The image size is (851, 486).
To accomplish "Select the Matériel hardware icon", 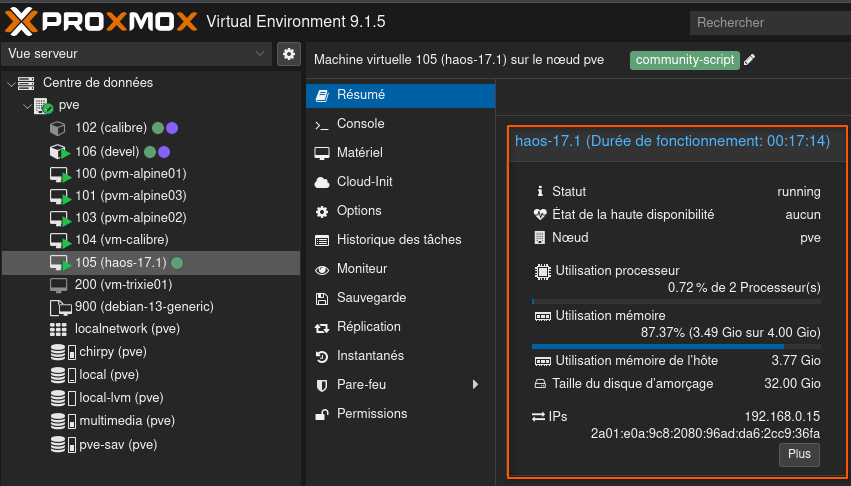I will (322, 153).
